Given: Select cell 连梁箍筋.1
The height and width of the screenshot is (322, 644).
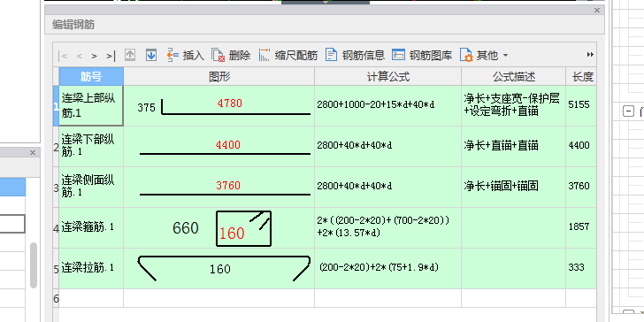Looking at the screenshot, I should (x=91, y=227).
